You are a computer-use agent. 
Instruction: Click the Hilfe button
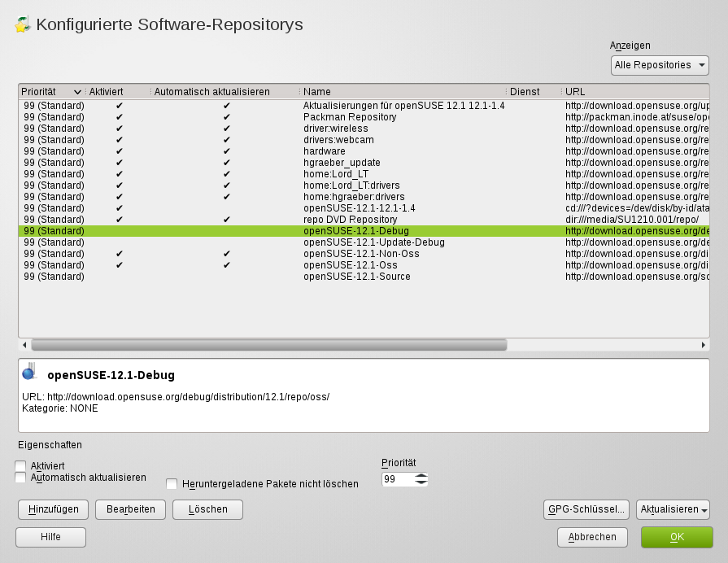(50, 537)
